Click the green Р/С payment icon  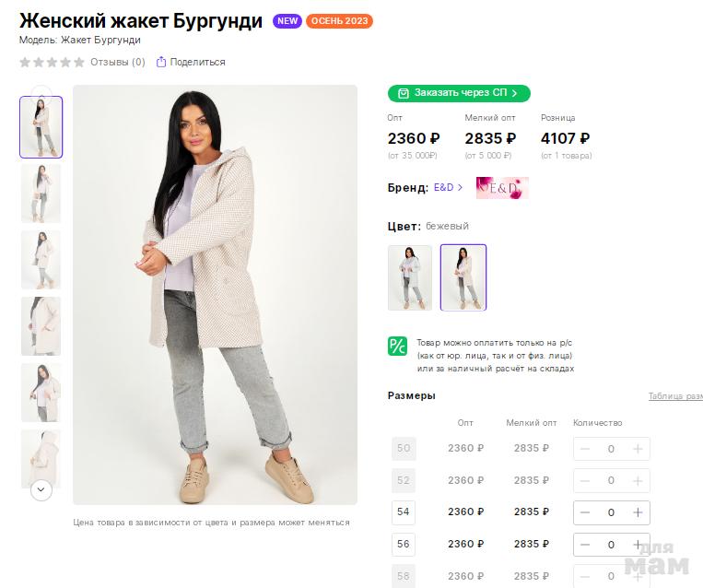[x=397, y=347]
